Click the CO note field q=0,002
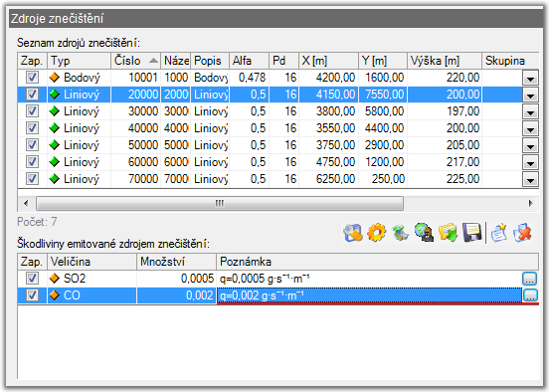This screenshot has width=549, height=392. pyautogui.click(x=369, y=295)
